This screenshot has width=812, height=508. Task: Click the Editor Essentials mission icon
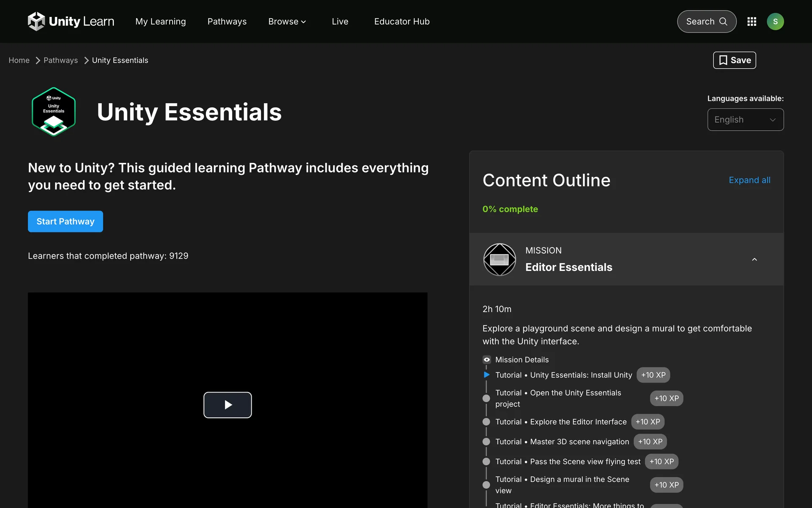499,260
